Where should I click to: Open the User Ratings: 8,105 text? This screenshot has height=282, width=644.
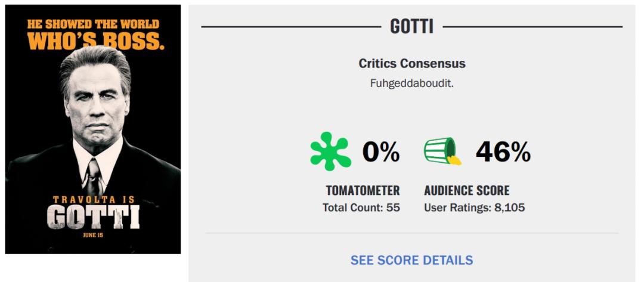[475, 207]
